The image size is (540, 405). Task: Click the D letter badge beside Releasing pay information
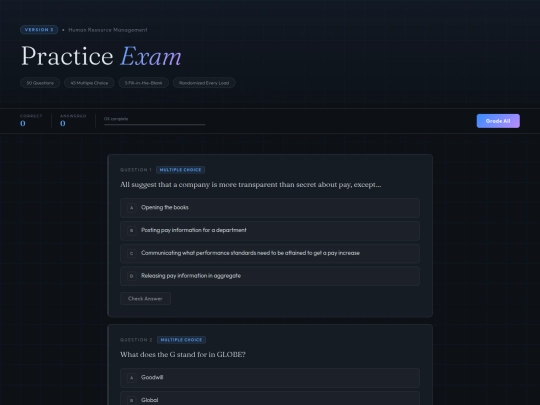131,276
